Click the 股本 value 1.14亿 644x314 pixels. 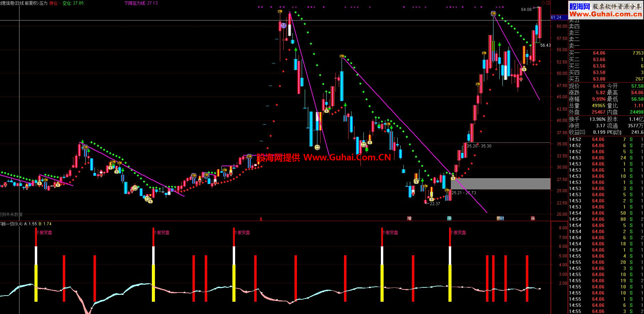636,119
